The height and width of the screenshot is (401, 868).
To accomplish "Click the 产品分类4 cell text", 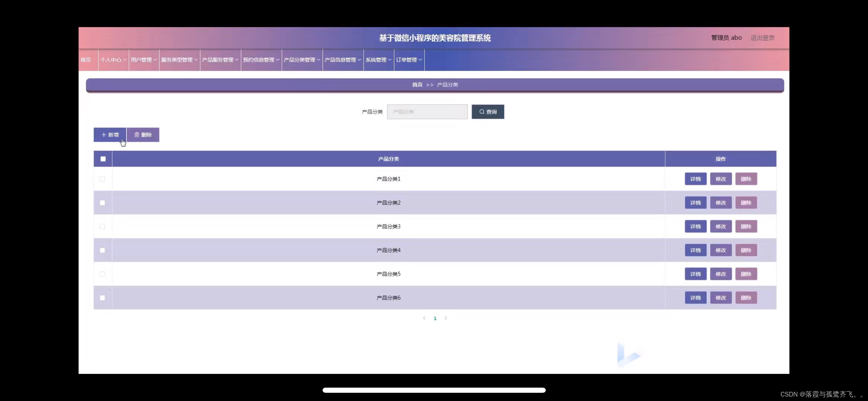I will pyautogui.click(x=388, y=250).
